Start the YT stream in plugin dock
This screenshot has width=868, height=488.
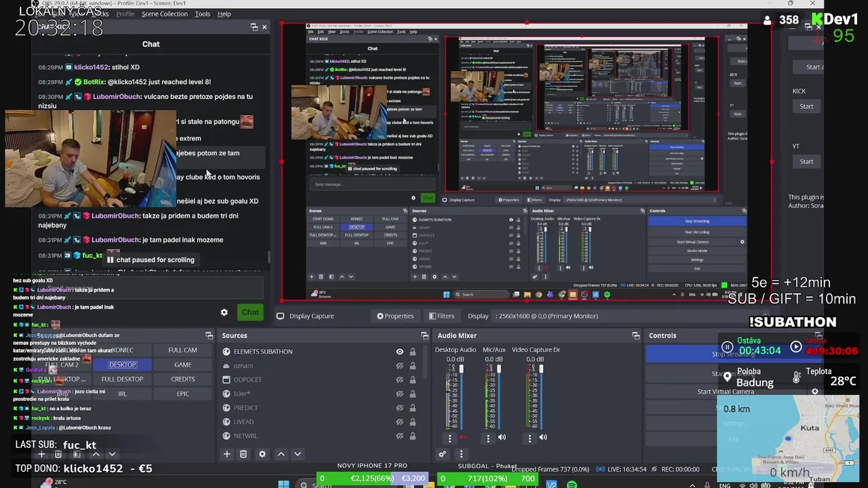click(x=806, y=161)
